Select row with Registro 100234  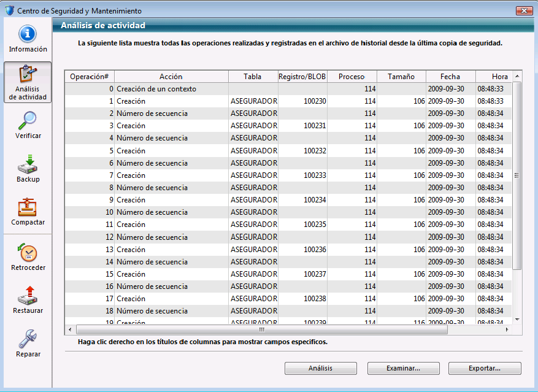coord(288,200)
